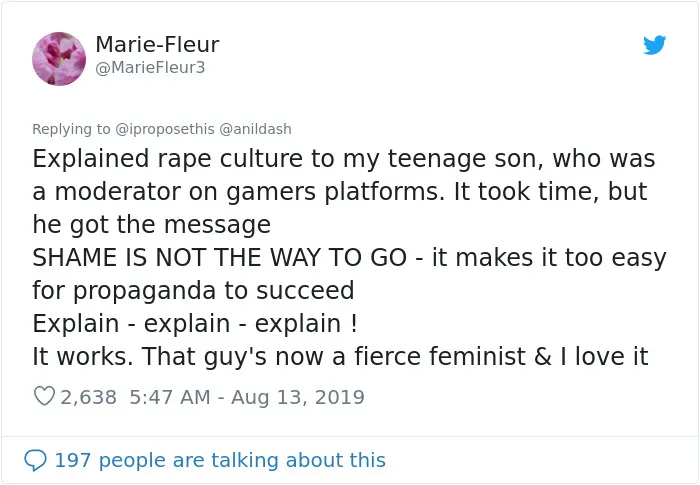Click the 2,638 likes count
Screen dimensions: 700x485
pyautogui.click(x=88, y=397)
